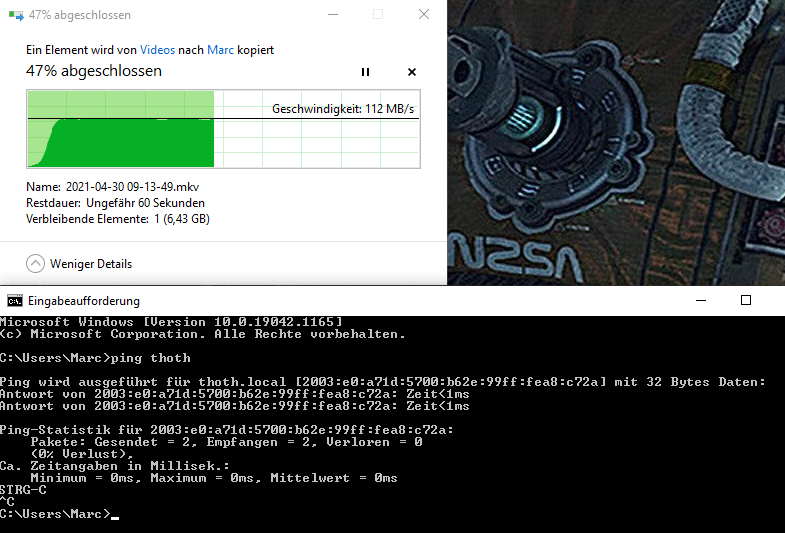Close the copy progress dialog window

[x=424, y=15]
